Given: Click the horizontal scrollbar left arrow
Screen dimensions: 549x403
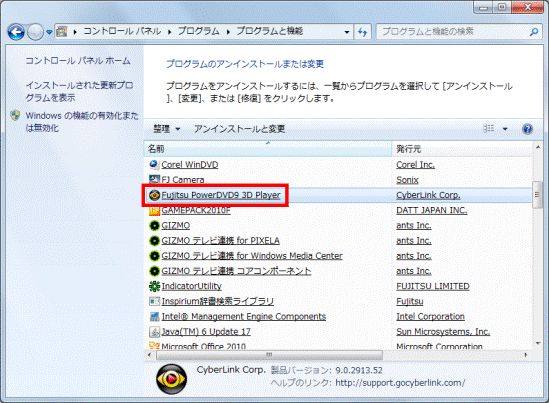Looking at the screenshot, I should coord(149,355).
